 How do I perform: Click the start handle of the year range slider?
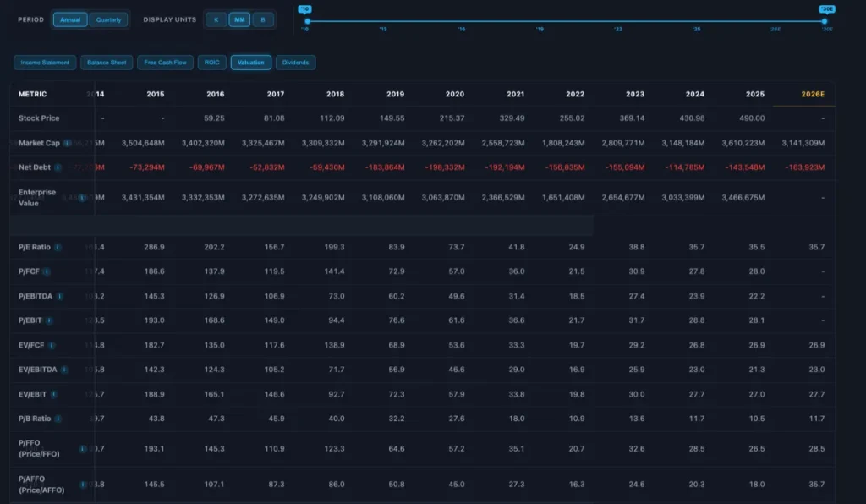308,21
